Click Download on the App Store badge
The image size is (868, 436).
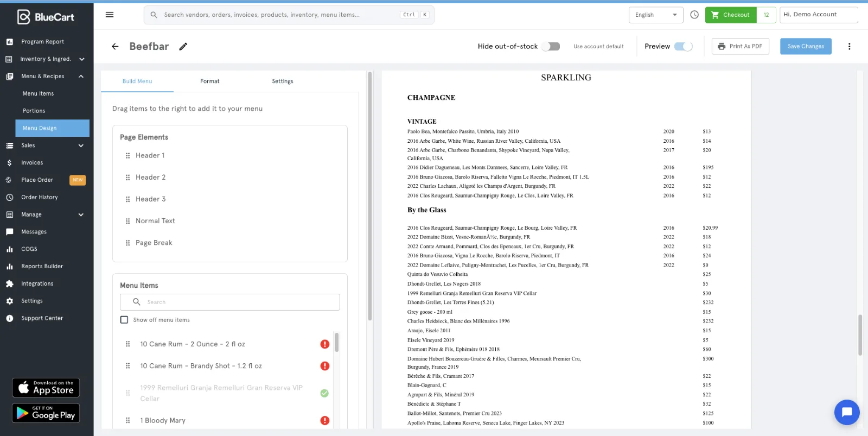(46, 388)
